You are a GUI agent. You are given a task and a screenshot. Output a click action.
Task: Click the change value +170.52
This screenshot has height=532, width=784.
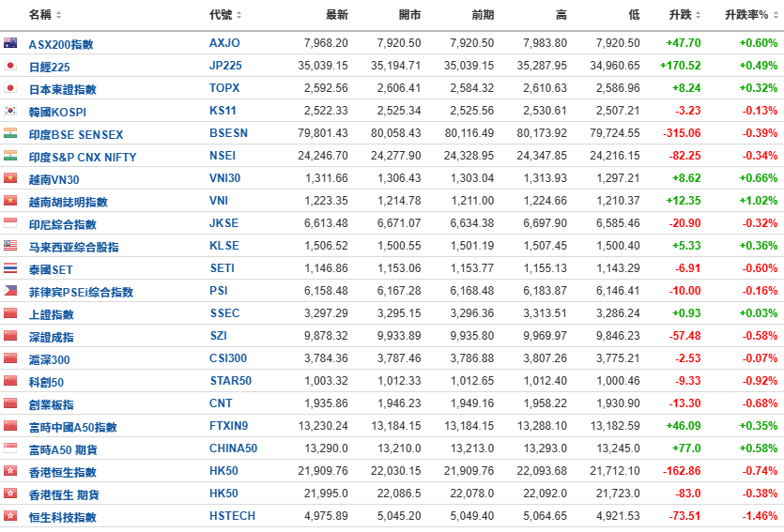coord(681,66)
